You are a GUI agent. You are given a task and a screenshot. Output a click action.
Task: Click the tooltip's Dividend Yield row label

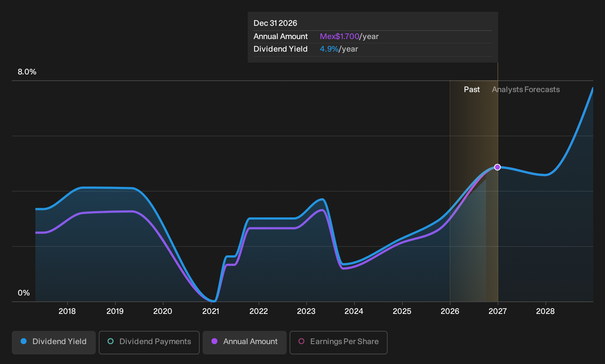[280, 49]
